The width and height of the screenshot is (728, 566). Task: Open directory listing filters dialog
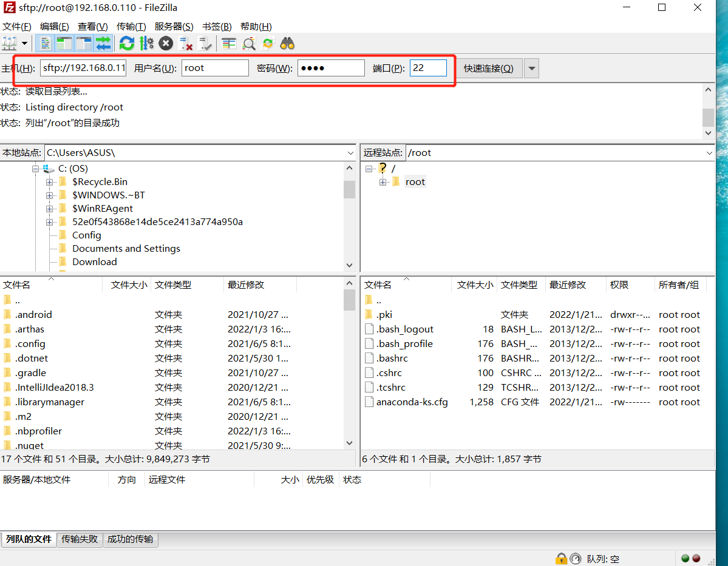(x=229, y=44)
